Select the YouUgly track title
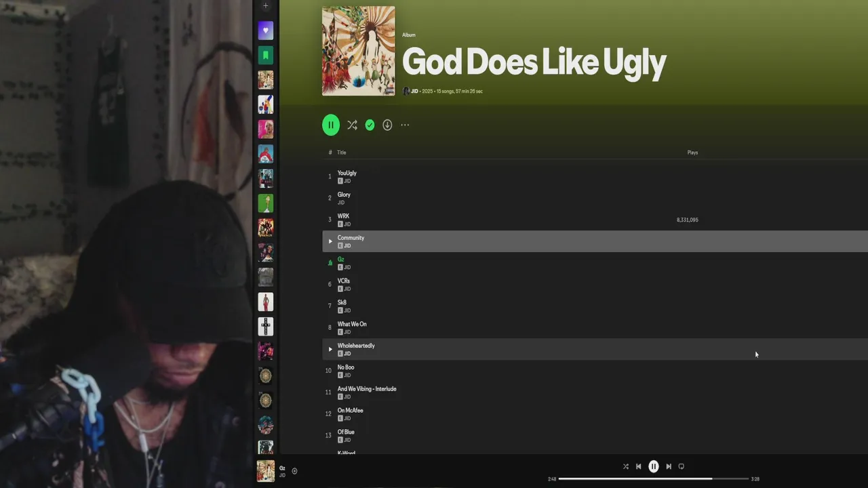The image size is (868, 488). point(347,173)
